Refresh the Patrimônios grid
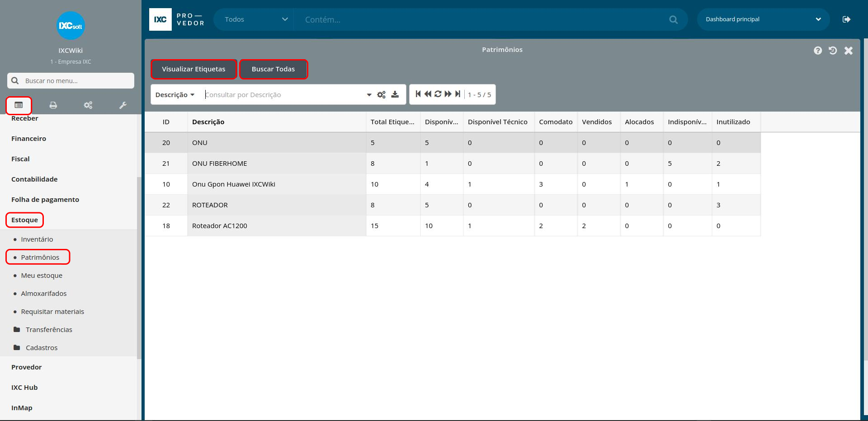 click(x=438, y=94)
